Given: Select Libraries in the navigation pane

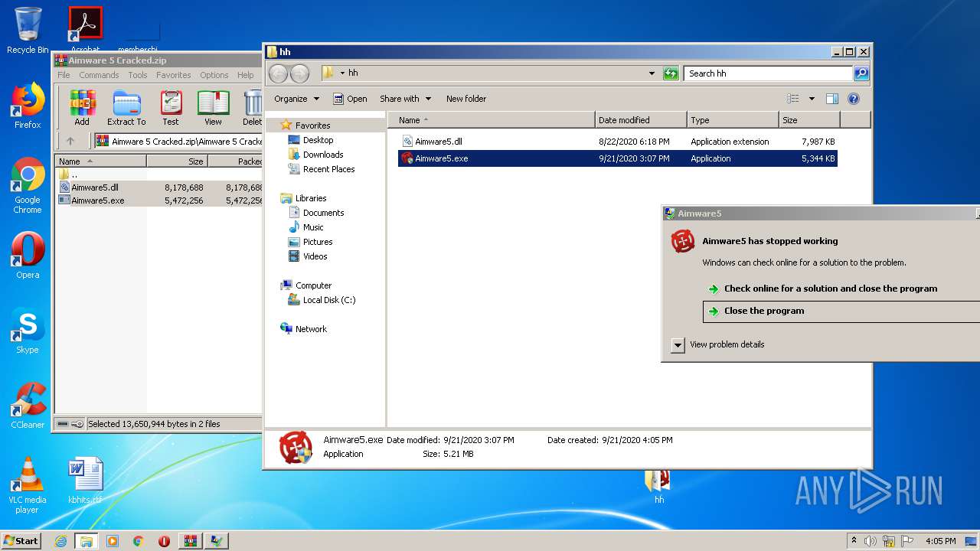Looking at the screenshot, I should point(311,198).
